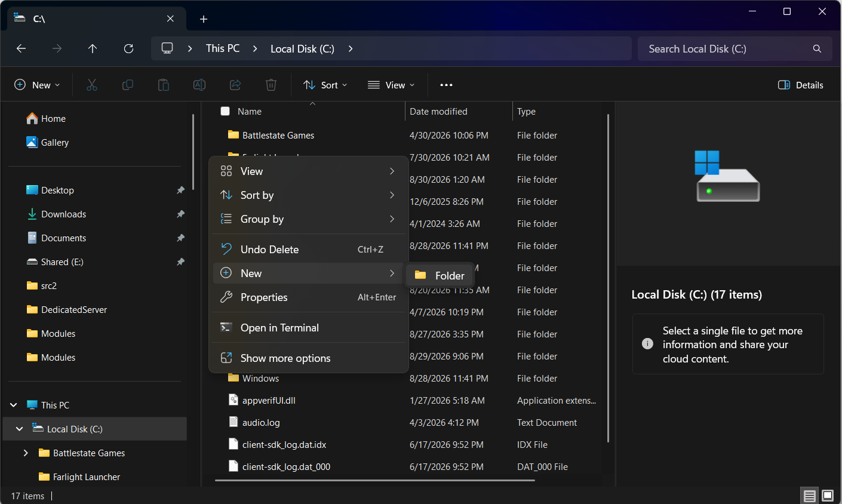Click the Copy icon in toolbar

click(127, 85)
